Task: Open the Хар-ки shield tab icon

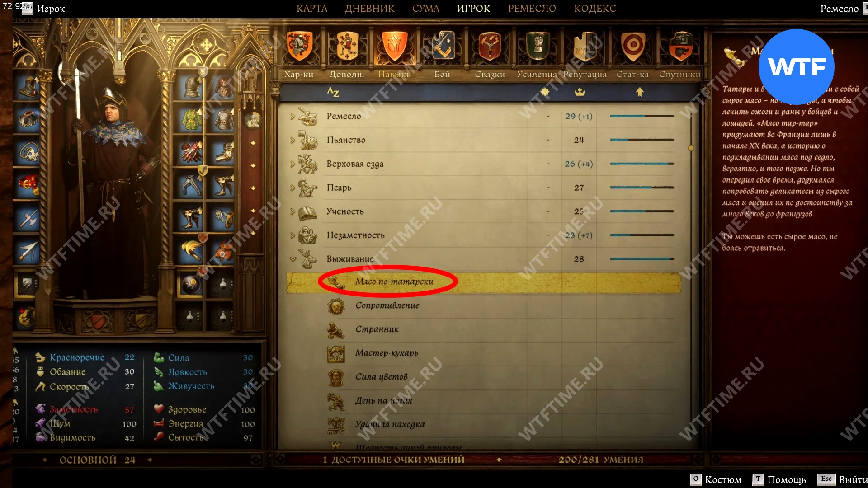Action: pyautogui.click(x=299, y=47)
